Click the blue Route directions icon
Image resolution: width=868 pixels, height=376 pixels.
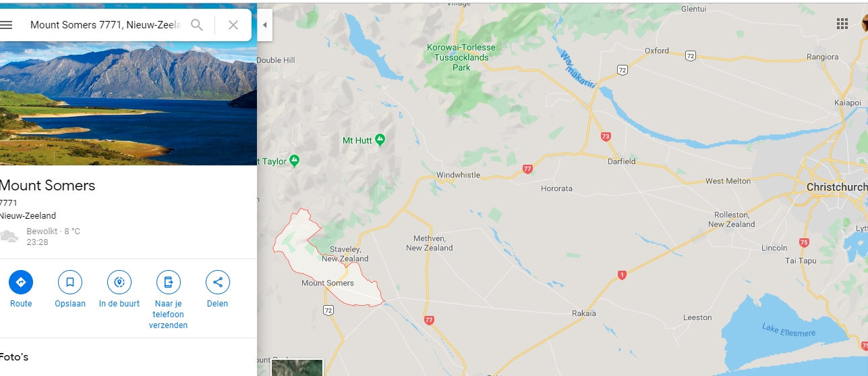pyautogui.click(x=21, y=281)
